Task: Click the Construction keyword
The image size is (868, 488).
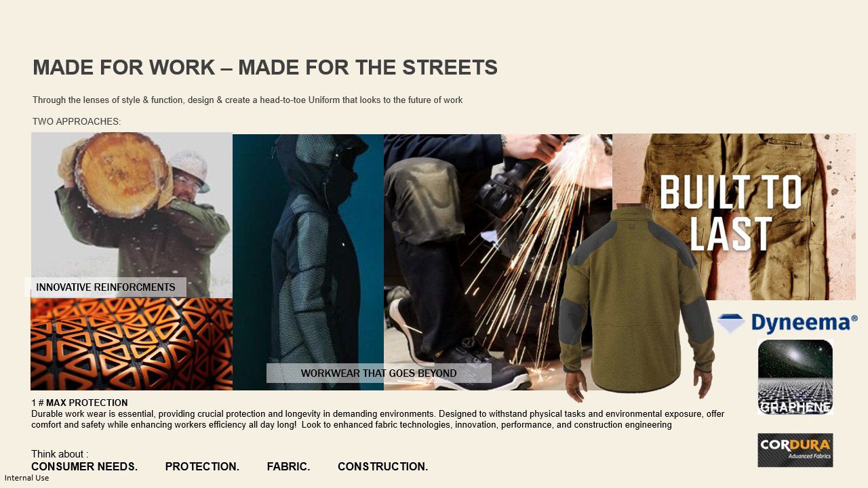Action: (x=382, y=466)
